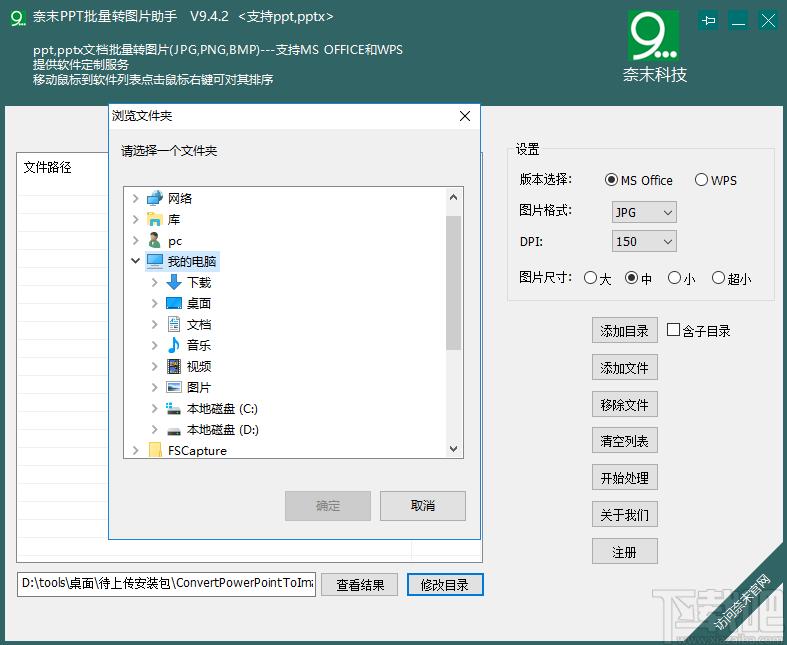Enable the 含子目录 checkbox
787x645 pixels.
[x=674, y=330]
